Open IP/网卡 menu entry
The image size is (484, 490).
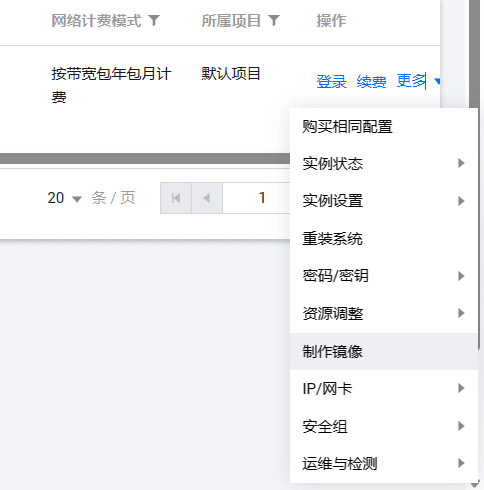pyautogui.click(x=384, y=389)
